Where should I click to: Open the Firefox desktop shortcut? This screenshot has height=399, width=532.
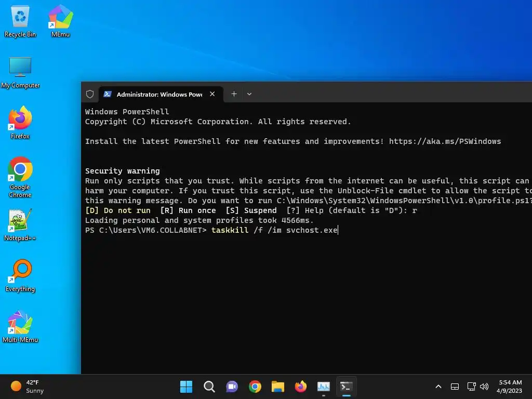point(20,123)
